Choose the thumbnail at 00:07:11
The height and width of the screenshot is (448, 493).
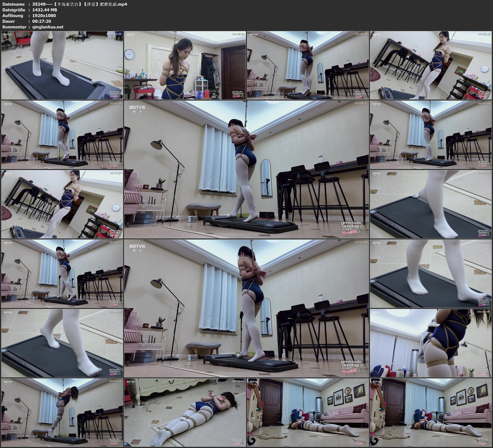coord(62,135)
